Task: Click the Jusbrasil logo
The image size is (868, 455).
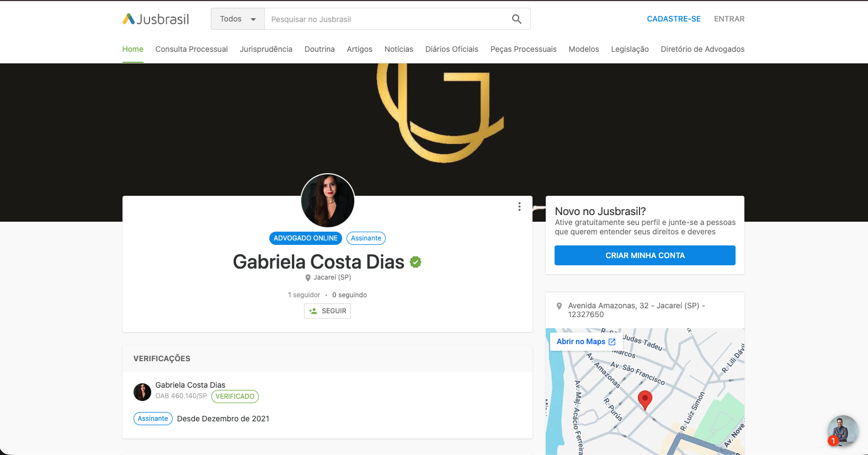Action: click(156, 19)
